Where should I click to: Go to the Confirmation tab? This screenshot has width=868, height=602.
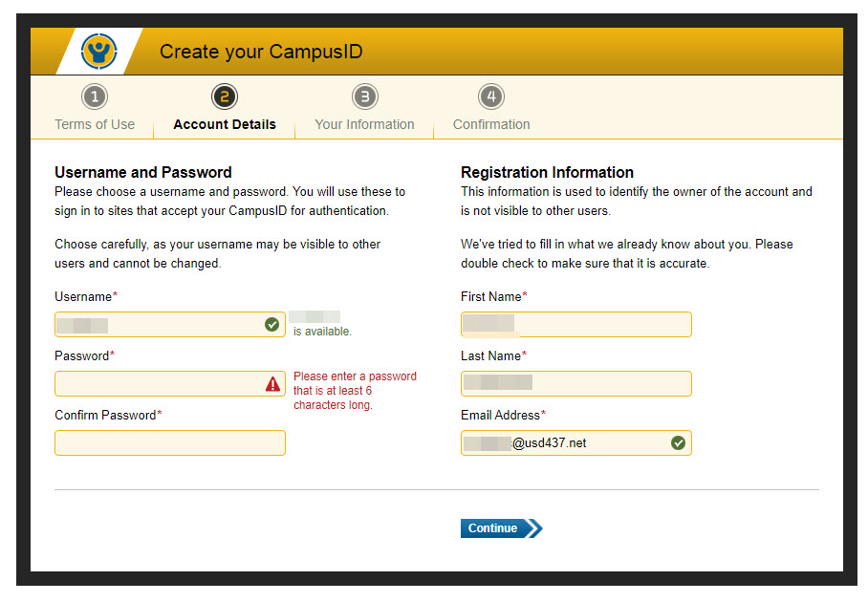(491, 124)
